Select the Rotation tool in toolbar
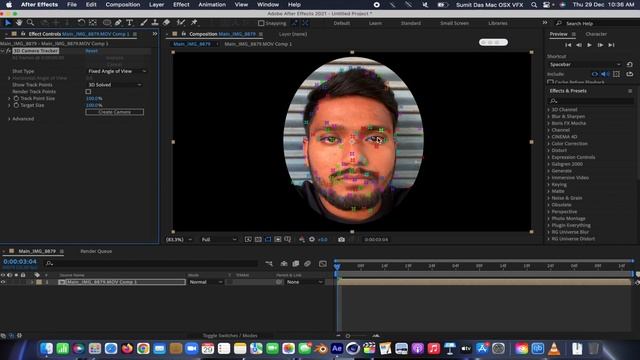This screenshot has height=360, width=640. tap(81, 23)
